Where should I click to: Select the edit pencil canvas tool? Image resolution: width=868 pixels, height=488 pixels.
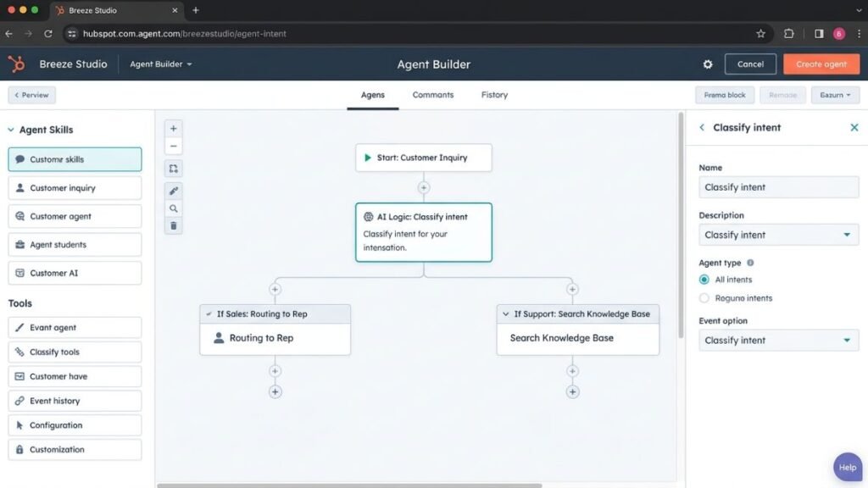pos(173,191)
